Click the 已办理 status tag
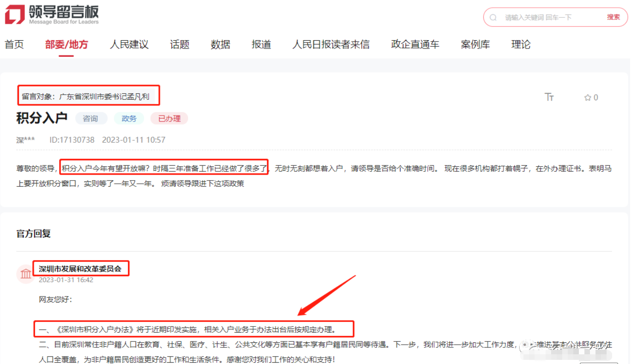The width and height of the screenshot is (632, 364). 169,119
